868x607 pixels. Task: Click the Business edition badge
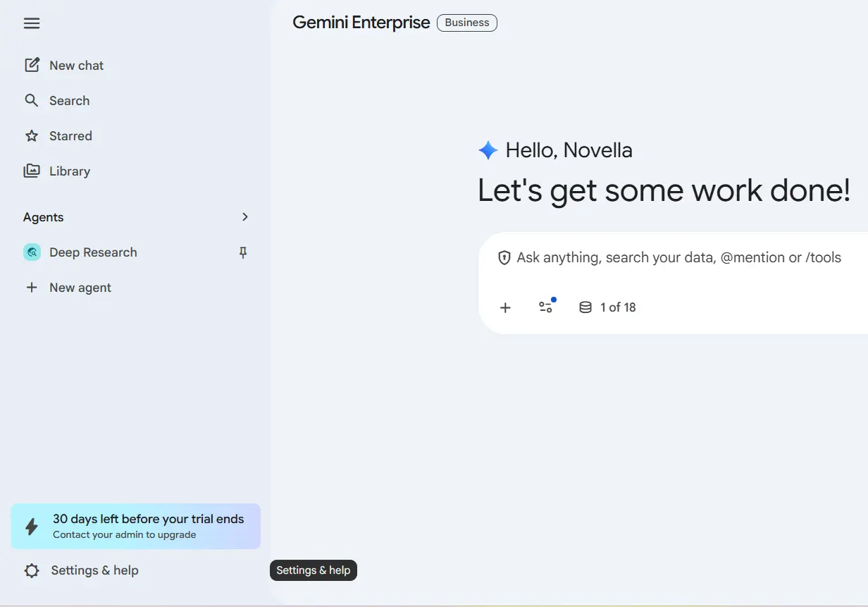click(x=467, y=23)
